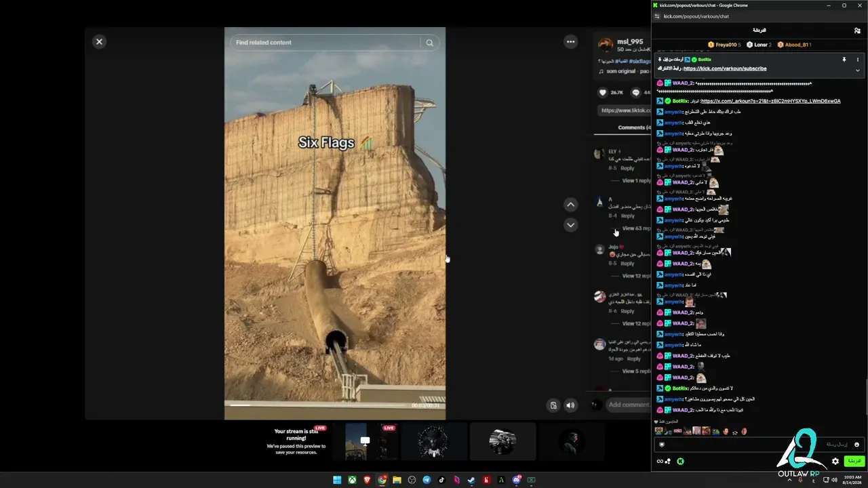Reply to Jojo's comment
868x488 pixels.
[627, 264]
